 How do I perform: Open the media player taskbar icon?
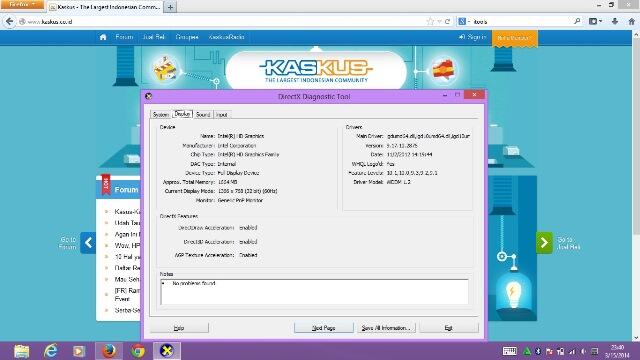(x=79, y=351)
